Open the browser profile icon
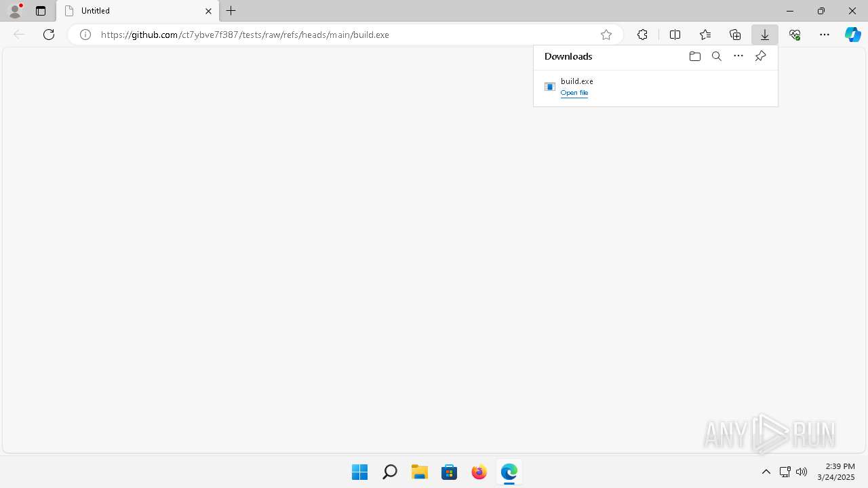Viewport: 868px width, 488px height. 15,10
